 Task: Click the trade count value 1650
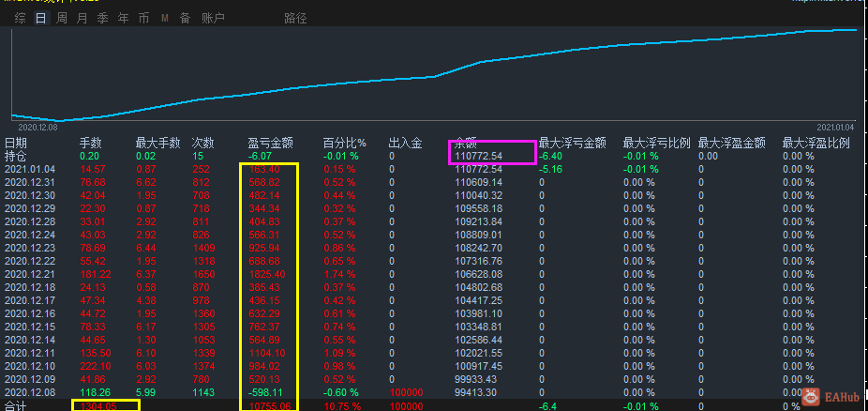pos(203,274)
